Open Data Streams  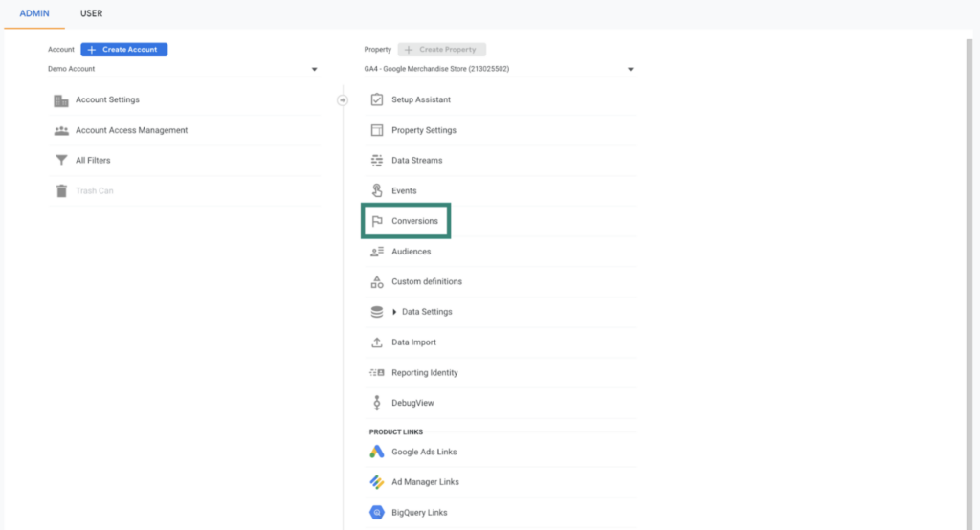(x=417, y=160)
